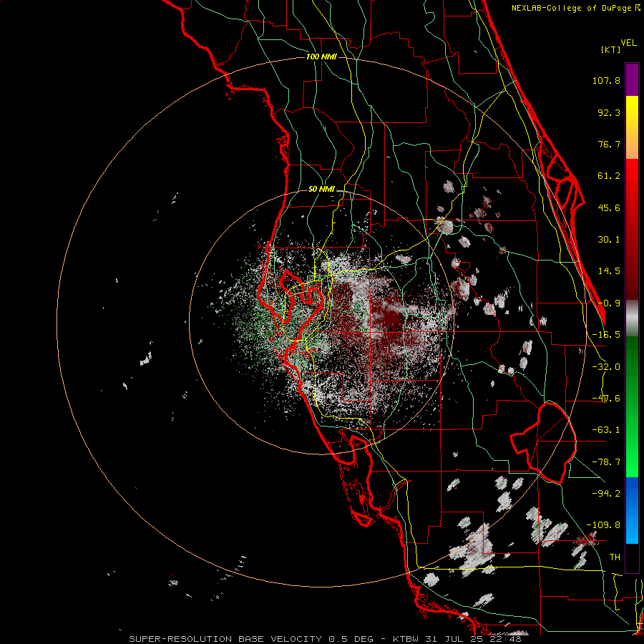
Task: Click the -16.5 velocity scale value
Action: point(606,335)
